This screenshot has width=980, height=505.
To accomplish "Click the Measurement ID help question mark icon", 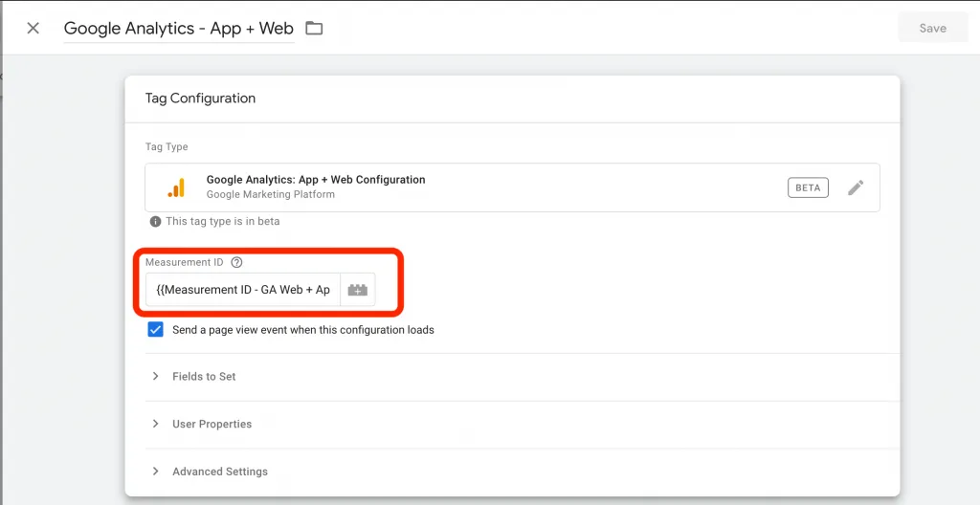I will 236,262.
